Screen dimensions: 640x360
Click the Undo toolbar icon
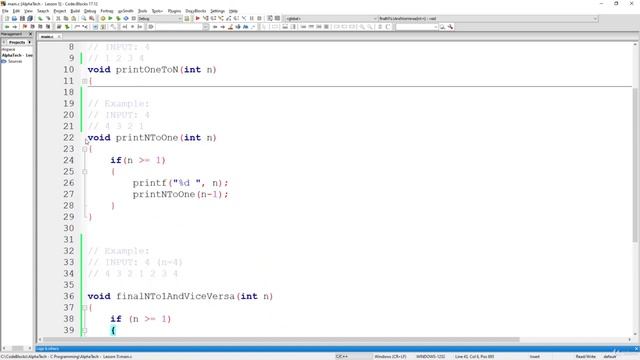[40, 18]
